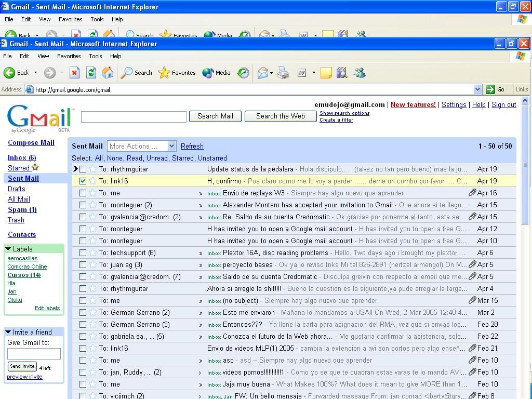Click the Forward arrow toolbar icon
532x399 pixels.
[50, 73]
